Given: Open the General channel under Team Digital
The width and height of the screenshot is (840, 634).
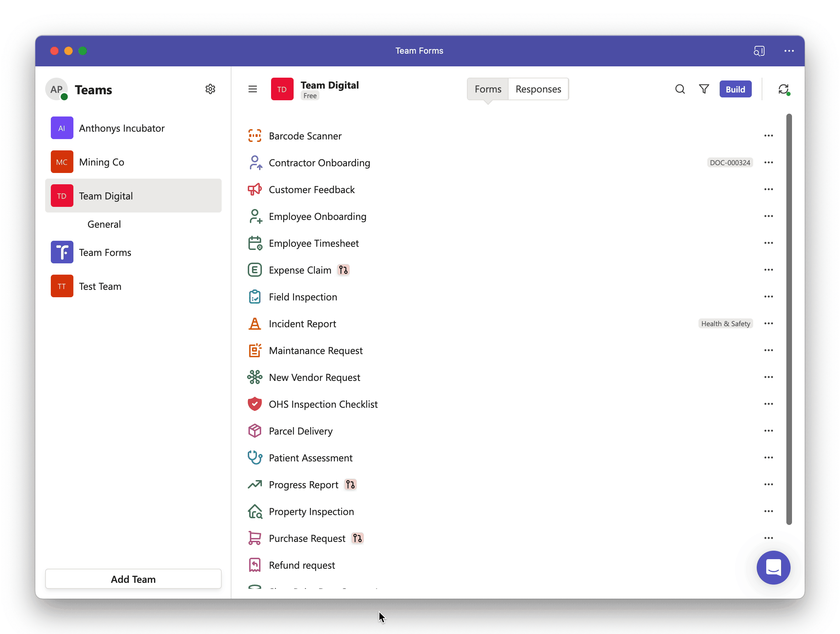Looking at the screenshot, I should point(104,224).
